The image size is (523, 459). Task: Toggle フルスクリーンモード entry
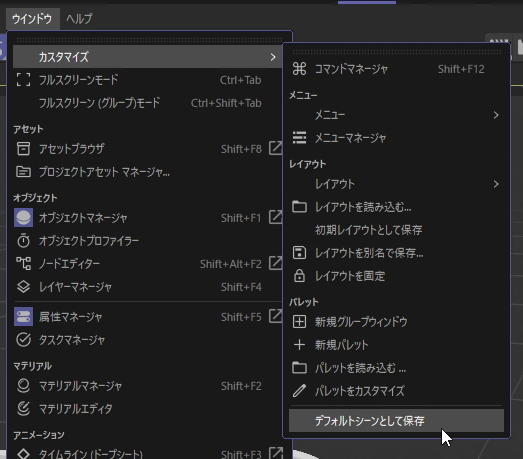pos(147,80)
